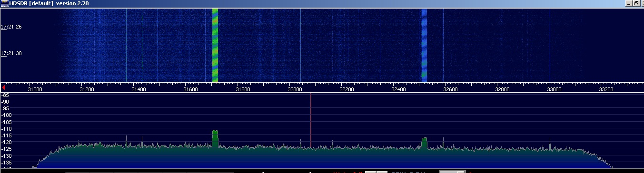Click the -110 level on the dB scale
This screenshot has width=644, height=173.
[x=6, y=128]
